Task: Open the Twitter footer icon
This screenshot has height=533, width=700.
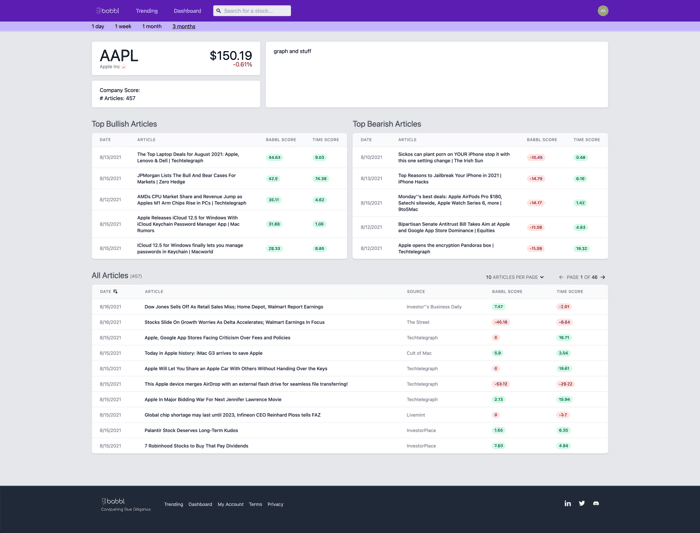Action: tap(582, 504)
